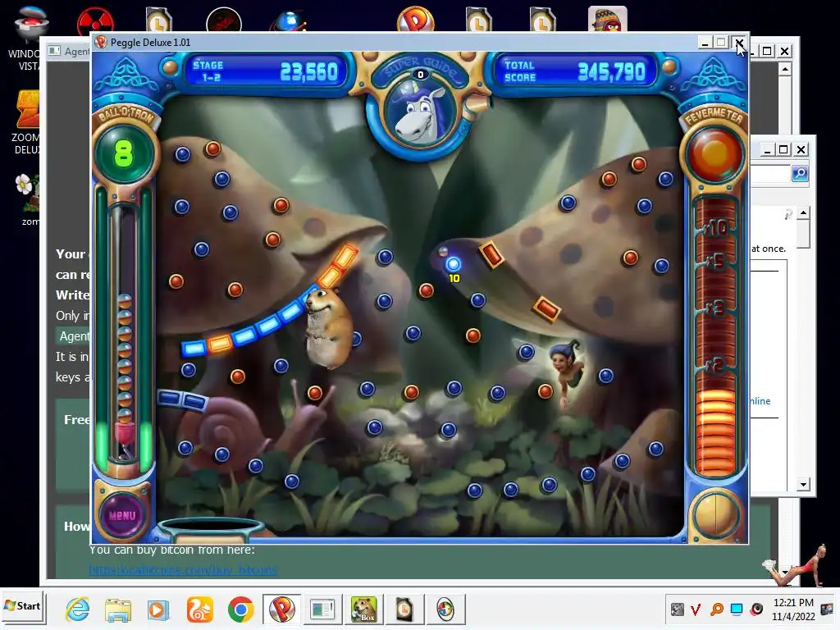Screen dimensions: 840x630
Task: Open Windows Explorer folder on taskbar
Action: (x=118, y=609)
